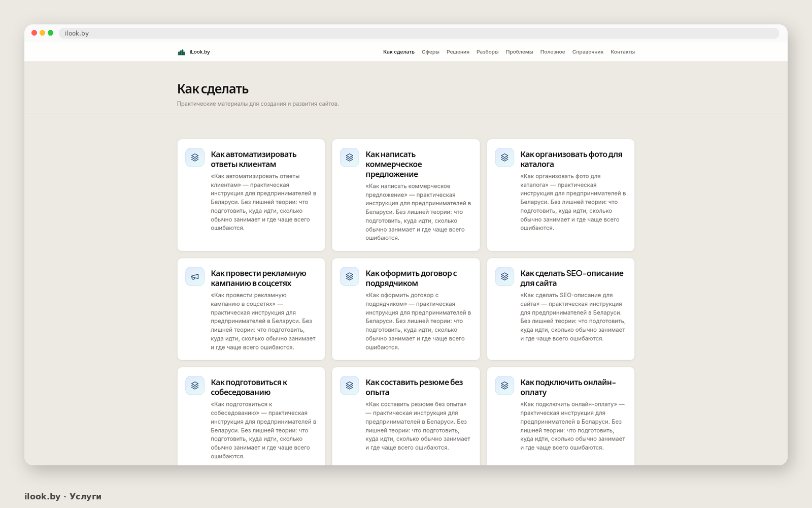The image size is (812, 508).
Task: Click the layers icon beside «Как подключить онлайн-оплату»
Action: click(x=504, y=386)
